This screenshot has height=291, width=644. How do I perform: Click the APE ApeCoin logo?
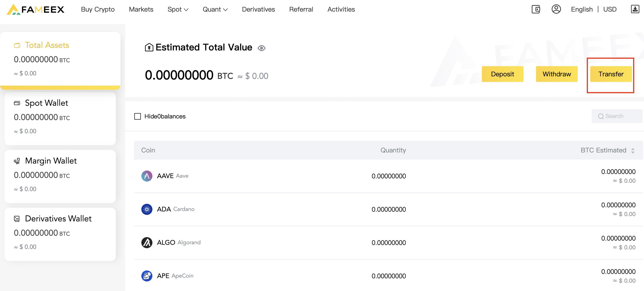147,276
